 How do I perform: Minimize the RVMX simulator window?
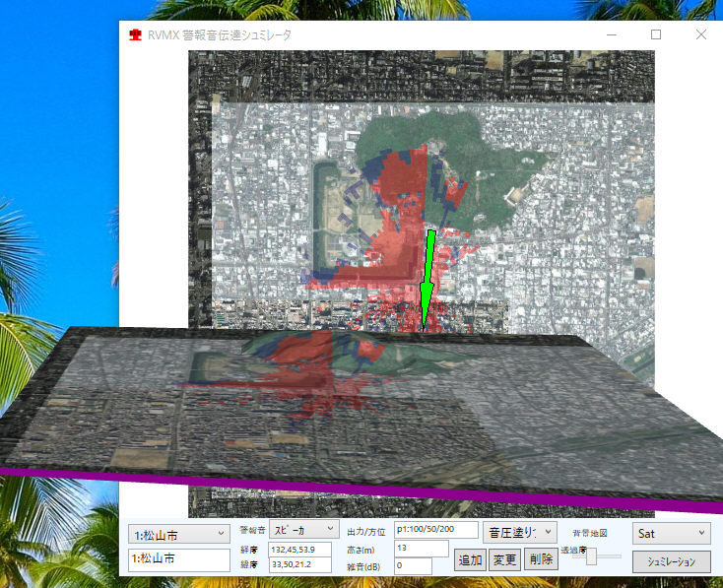(611, 34)
